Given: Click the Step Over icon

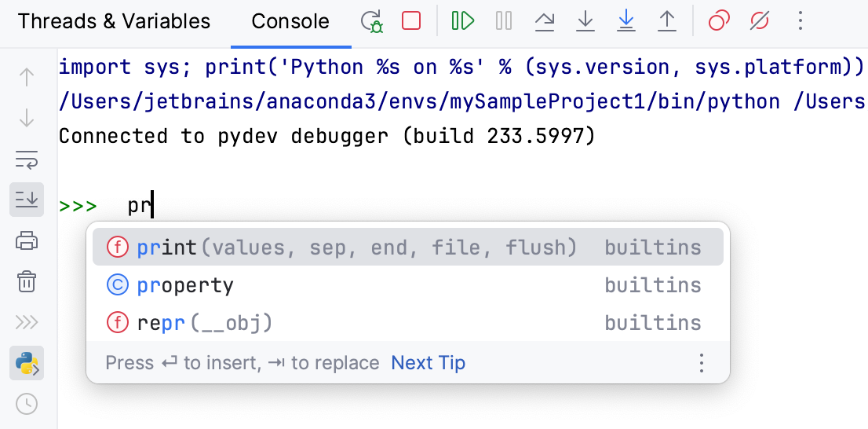Looking at the screenshot, I should click(x=545, y=21).
